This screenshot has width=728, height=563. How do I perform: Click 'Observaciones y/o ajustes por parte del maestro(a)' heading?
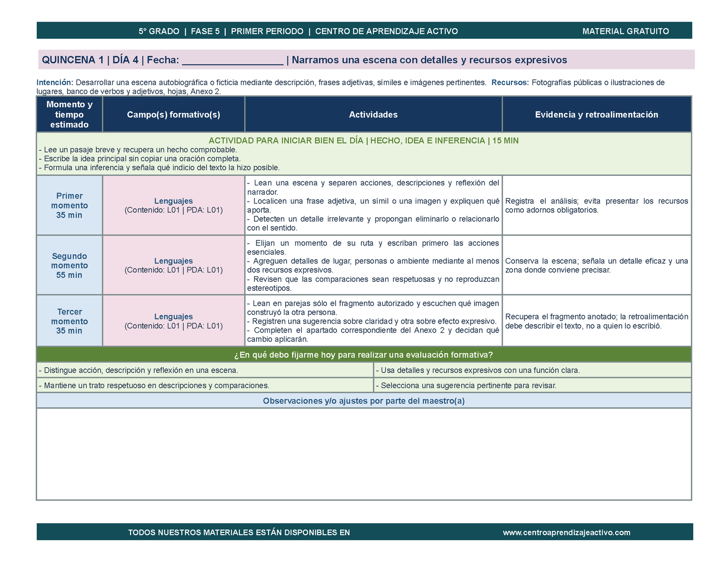(x=364, y=401)
